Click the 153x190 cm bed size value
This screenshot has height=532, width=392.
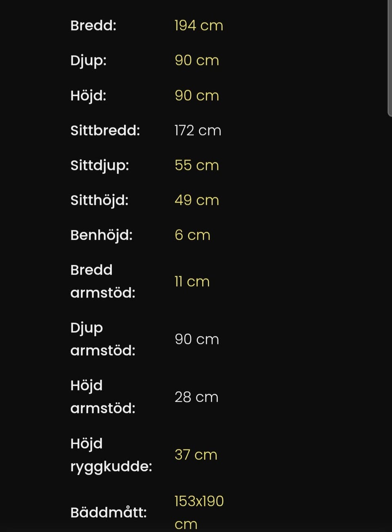coord(199,512)
